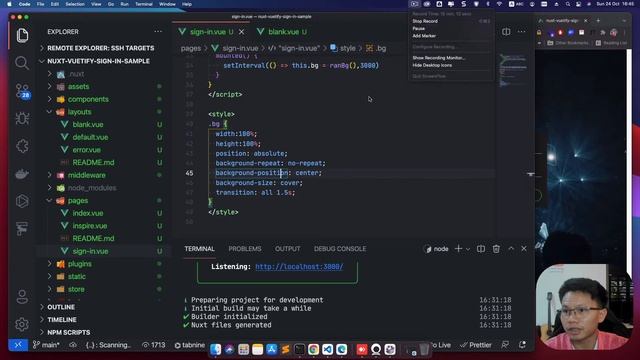Collapse NUXT-VUETIFY-SIGN-IN-SAMPLE root folder
Viewport: 640px width, 360px height.
[98, 61]
